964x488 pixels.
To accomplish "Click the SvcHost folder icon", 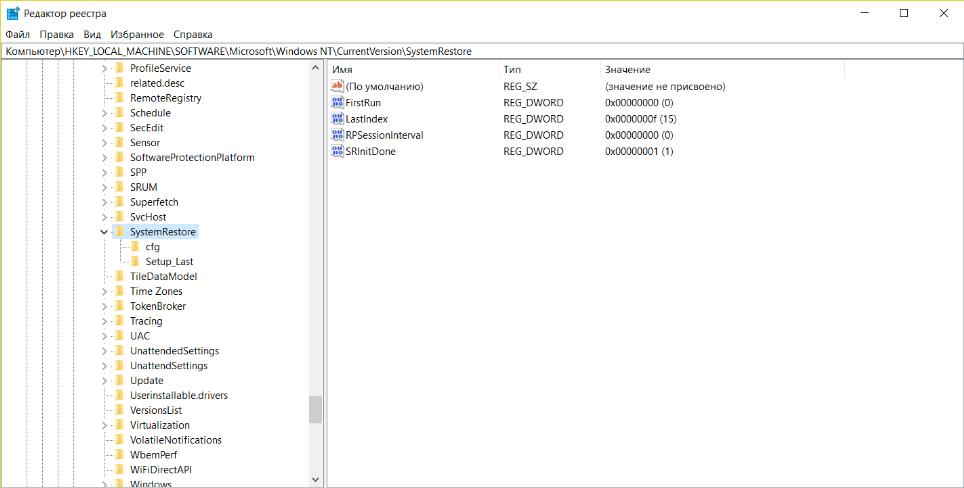I will point(119,217).
